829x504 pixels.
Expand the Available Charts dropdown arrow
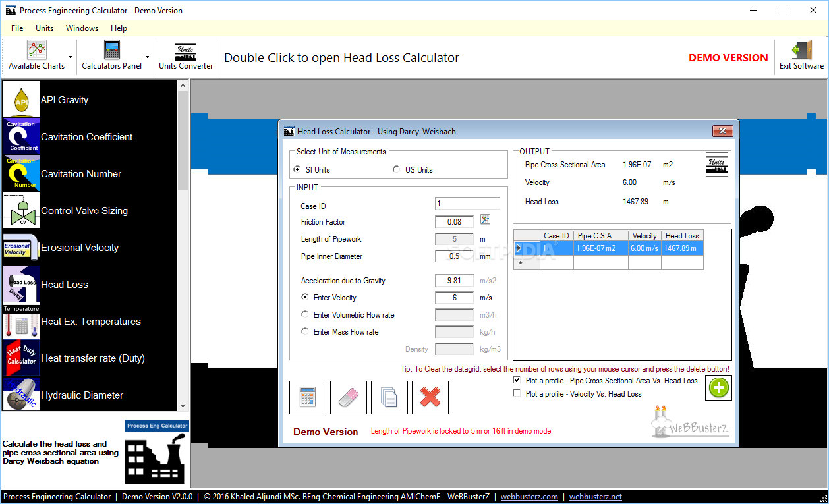(x=71, y=57)
